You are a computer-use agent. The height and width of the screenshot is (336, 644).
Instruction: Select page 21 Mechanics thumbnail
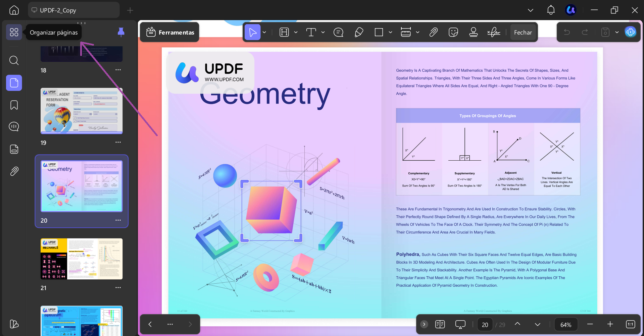[x=82, y=259]
